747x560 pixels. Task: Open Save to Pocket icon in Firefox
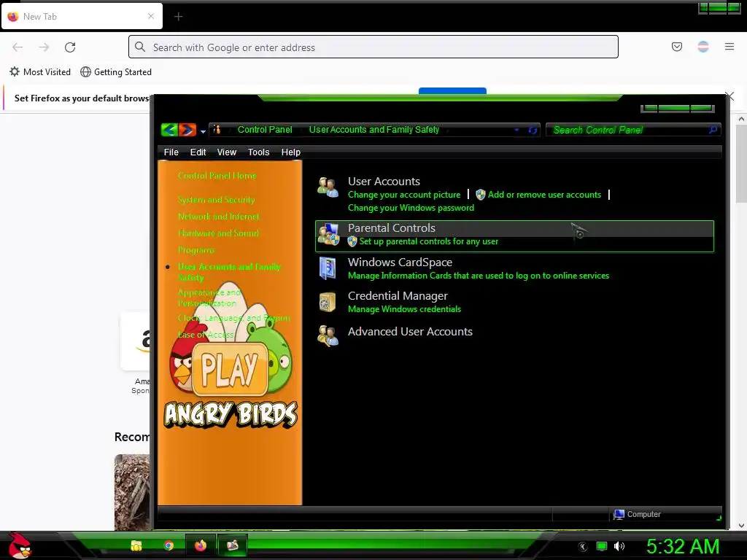tap(676, 47)
